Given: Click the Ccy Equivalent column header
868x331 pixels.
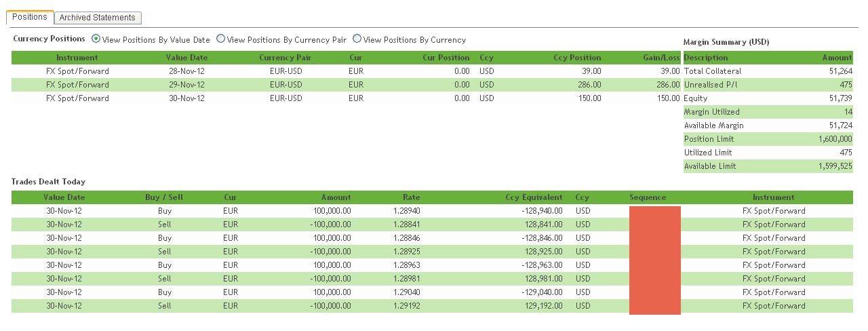Looking at the screenshot, I should coord(534,197).
